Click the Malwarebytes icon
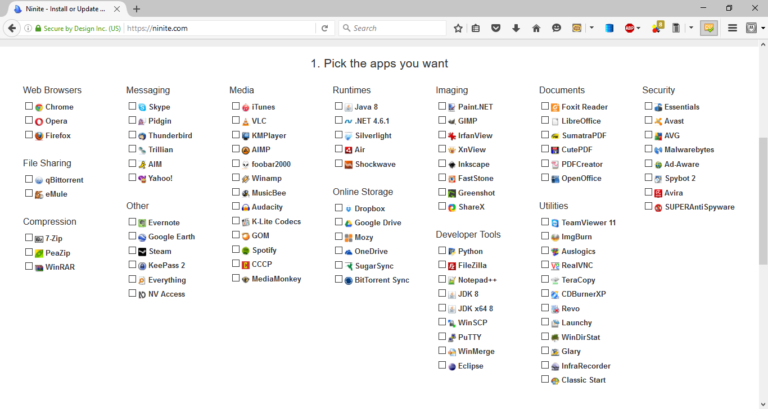 pos(658,150)
